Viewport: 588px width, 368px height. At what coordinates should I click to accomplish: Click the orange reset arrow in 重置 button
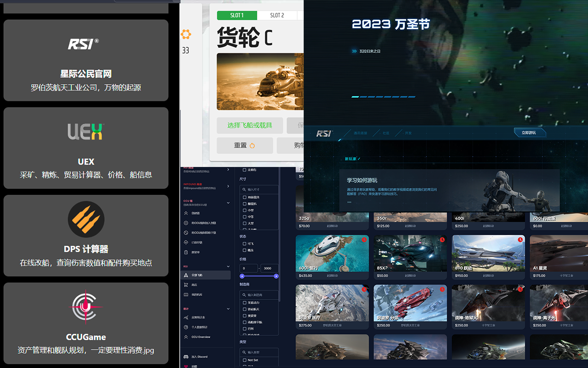(252, 145)
